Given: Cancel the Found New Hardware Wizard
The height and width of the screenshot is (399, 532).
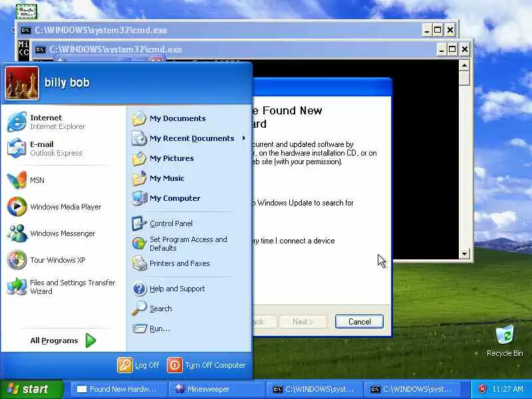Looking at the screenshot, I should 359,322.
